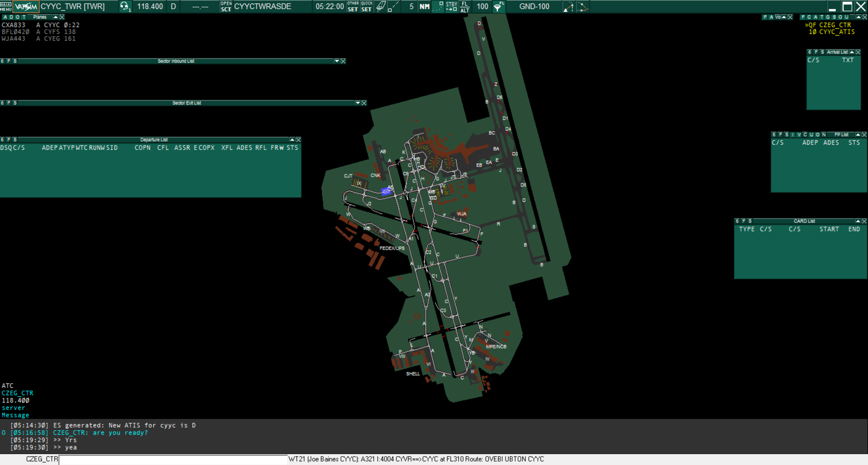This screenshot has width=868, height=465.
Task: Click the headset voice communication icon
Action: (x=125, y=6)
